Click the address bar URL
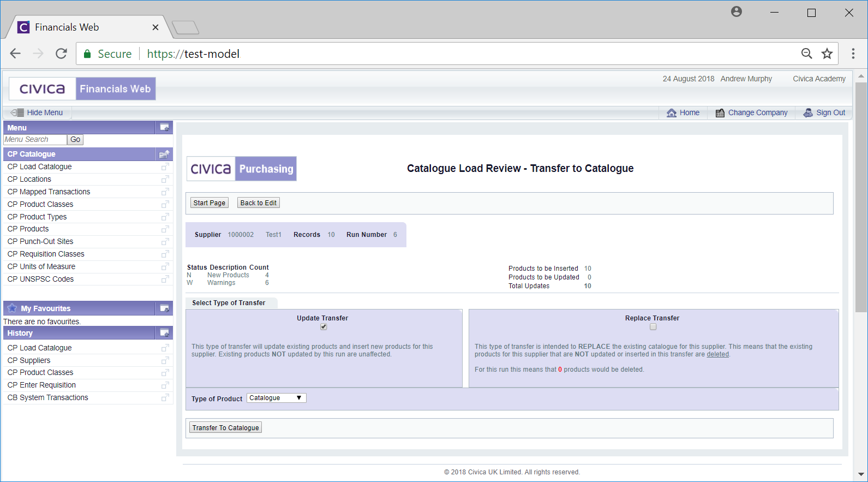The height and width of the screenshot is (482, 868). point(193,53)
